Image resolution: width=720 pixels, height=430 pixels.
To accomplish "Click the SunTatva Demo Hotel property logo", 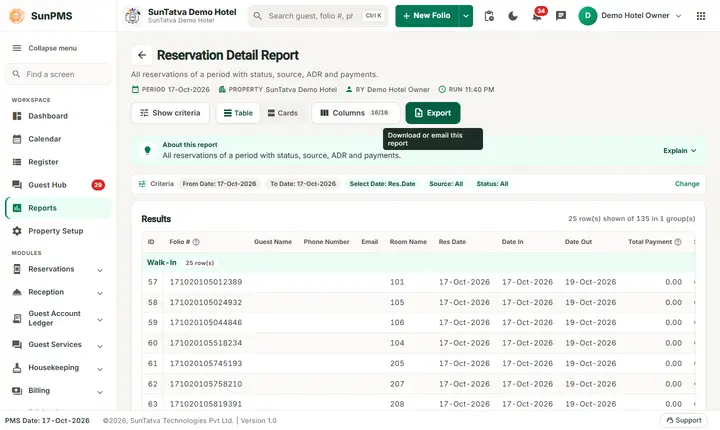I will click(x=133, y=16).
